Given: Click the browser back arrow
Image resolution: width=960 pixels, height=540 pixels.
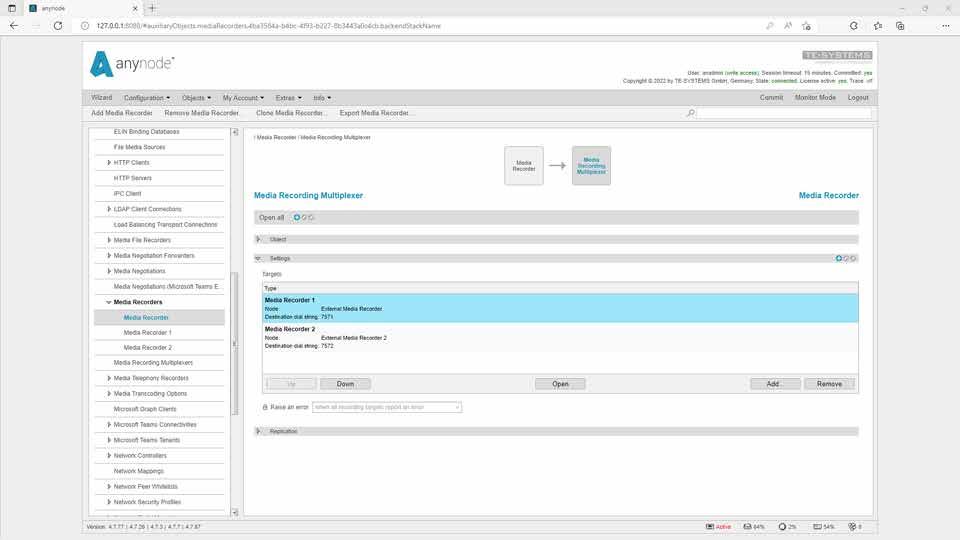Looking at the screenshot, I should (14, 26).
